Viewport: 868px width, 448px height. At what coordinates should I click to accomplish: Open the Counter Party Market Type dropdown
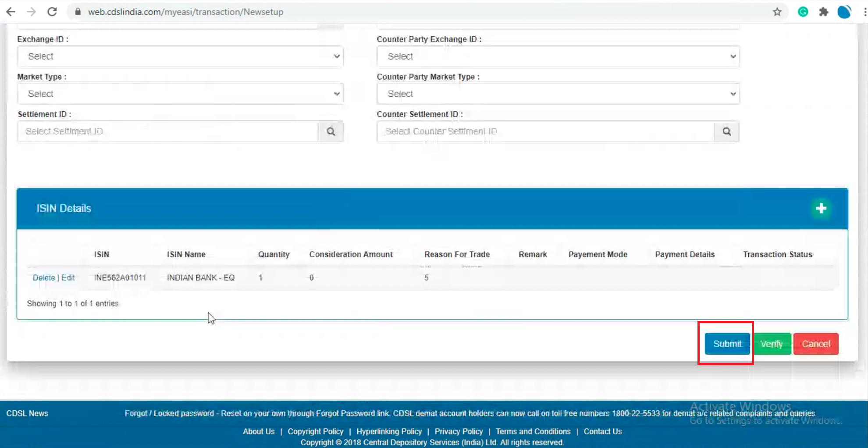[558, 94]
